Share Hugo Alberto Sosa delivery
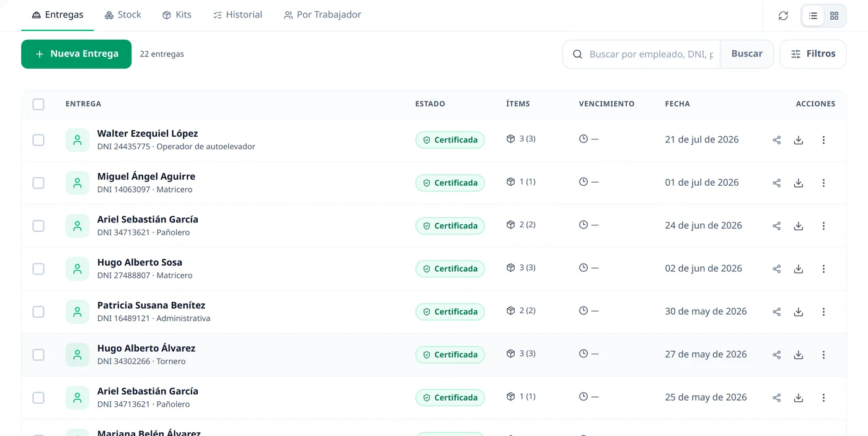The width and height of the screenshot is (868, 436). click(x=776, y=269)
